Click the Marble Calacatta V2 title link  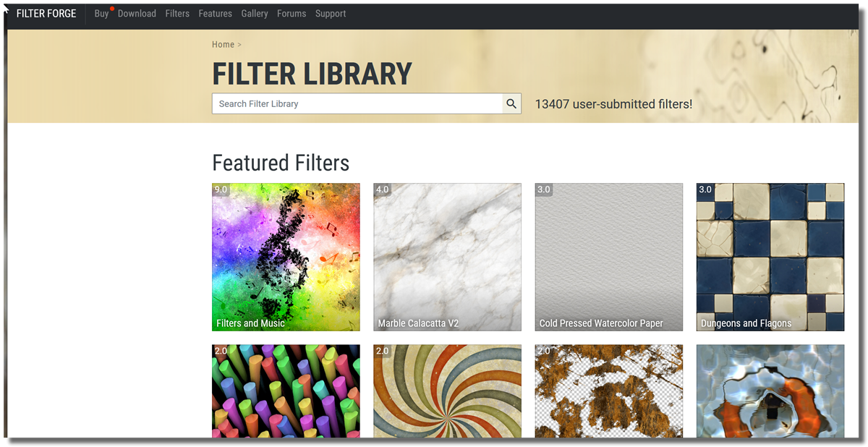coord(418,323)
